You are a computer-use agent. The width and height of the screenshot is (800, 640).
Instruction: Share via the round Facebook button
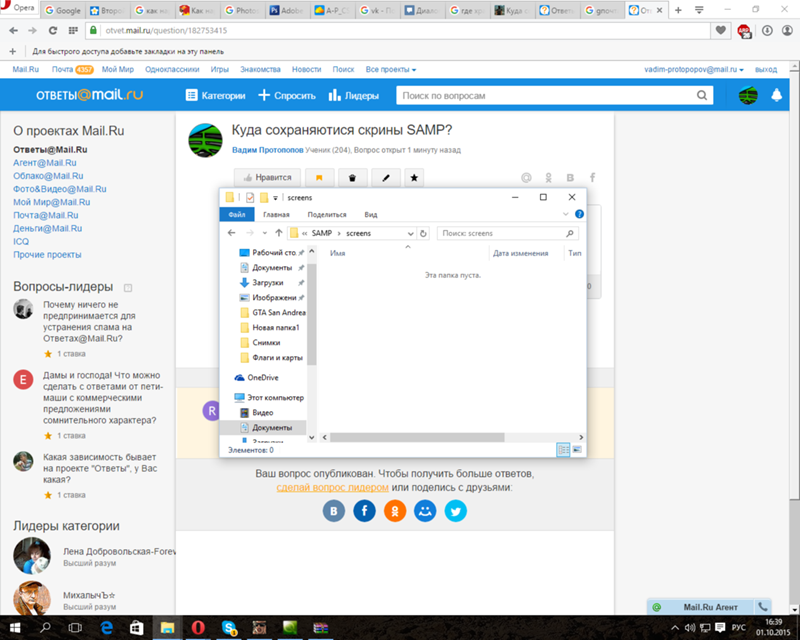click(x=364, y=511)
